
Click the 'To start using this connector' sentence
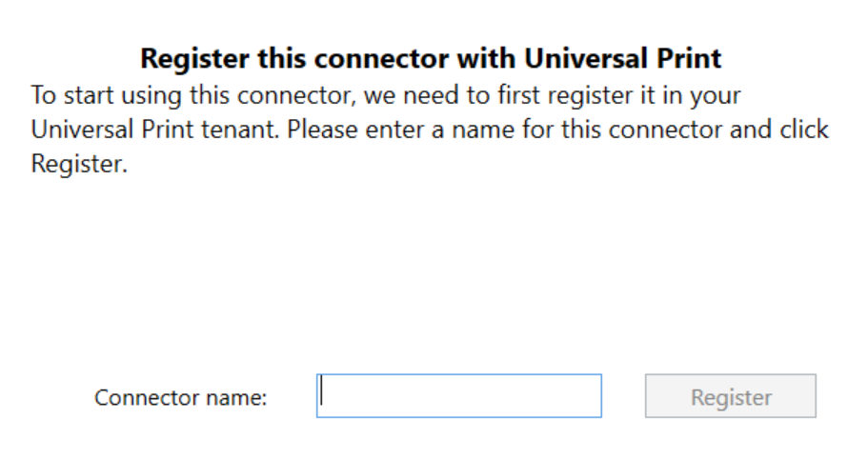point(191,97)
